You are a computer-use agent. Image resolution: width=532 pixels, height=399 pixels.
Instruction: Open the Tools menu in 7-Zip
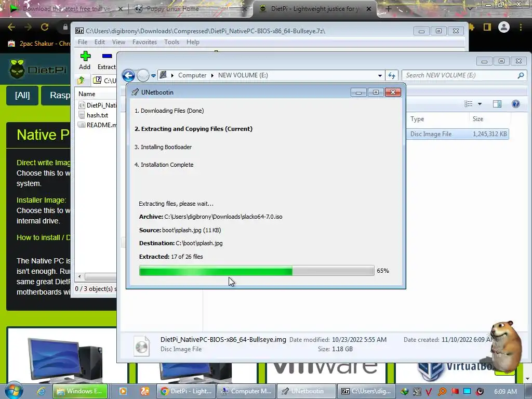tap(171, 42)
